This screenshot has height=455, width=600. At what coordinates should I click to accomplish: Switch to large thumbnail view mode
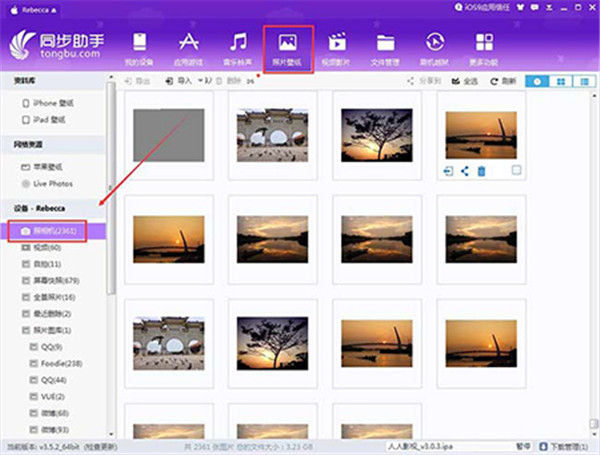tap(560, 80)
